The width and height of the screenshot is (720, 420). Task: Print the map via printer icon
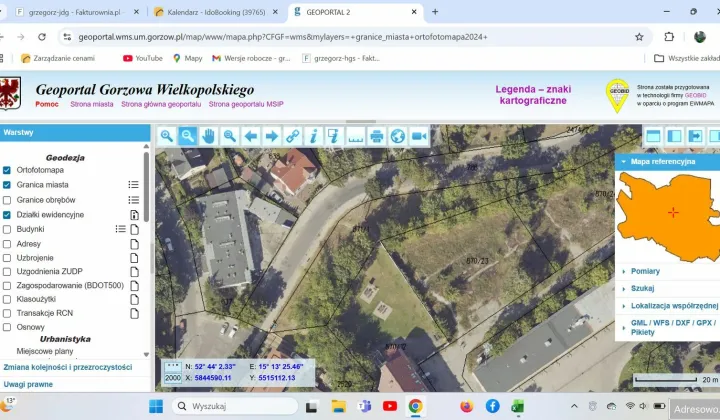pos(377,136)
